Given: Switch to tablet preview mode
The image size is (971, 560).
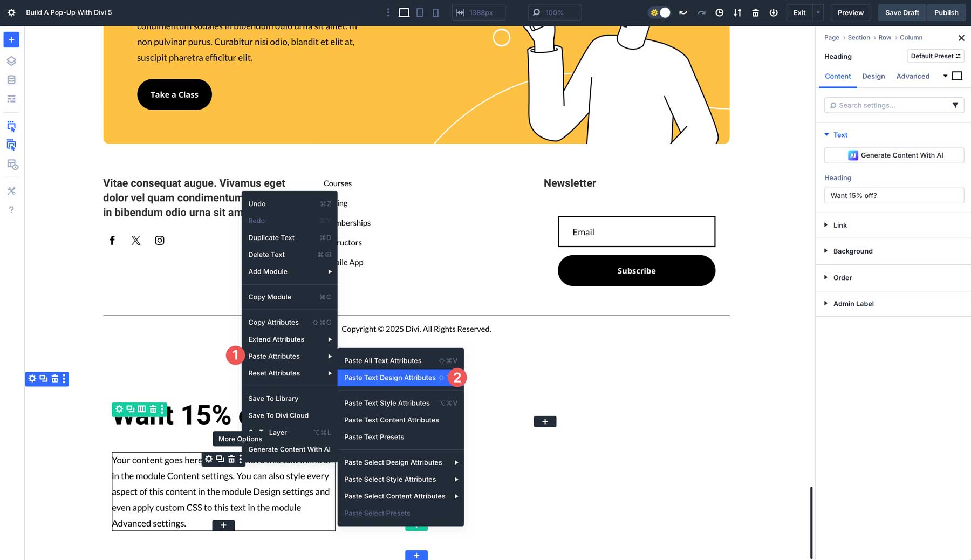Looking at the screenshot, I should pyautogui.click(x=420, y=12).
